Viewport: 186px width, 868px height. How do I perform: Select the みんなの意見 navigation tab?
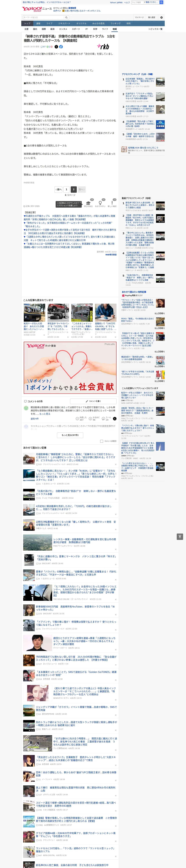point(99,24)
